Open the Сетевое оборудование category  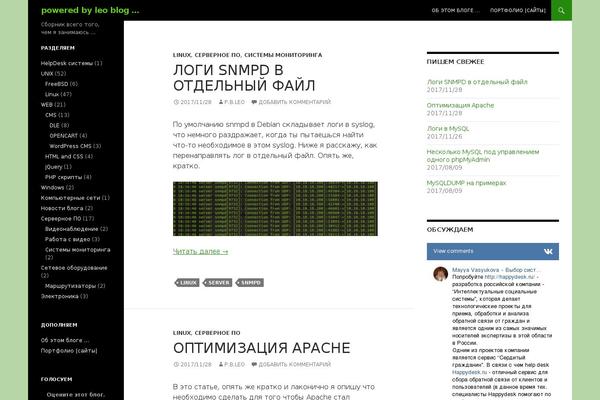[74, 268]
